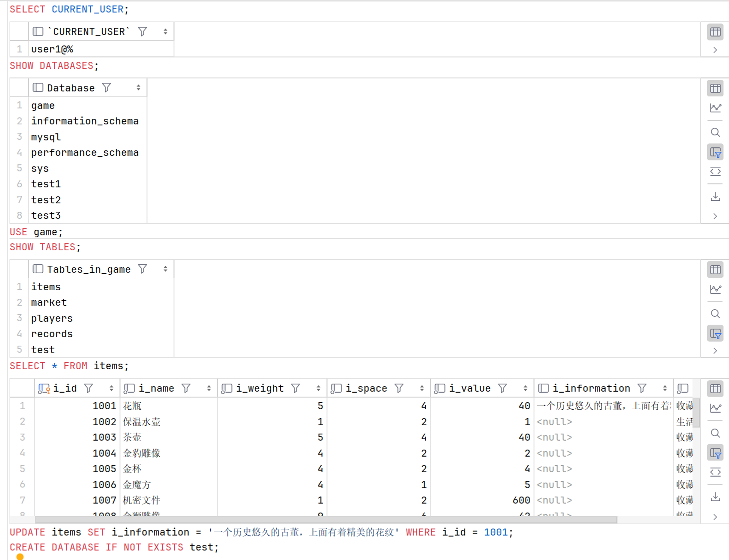Screen dimensions: 729x560
Task: Click sort arrows on i_space column
Action: 422,388
